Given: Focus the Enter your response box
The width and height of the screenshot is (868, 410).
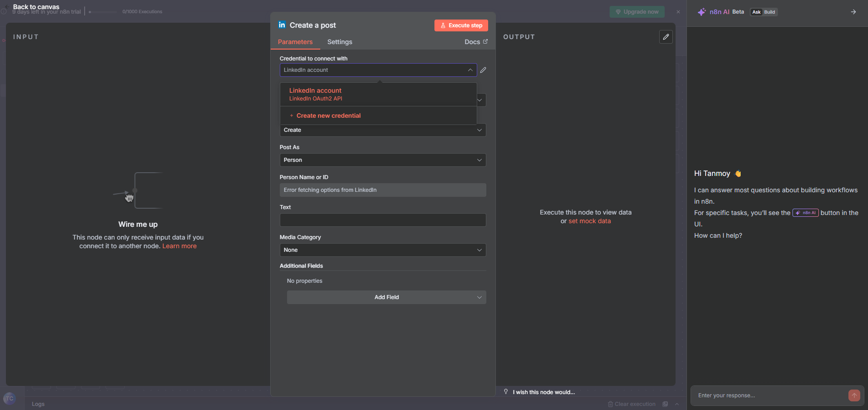Looking at the screenshot, I should coord(769,395).
